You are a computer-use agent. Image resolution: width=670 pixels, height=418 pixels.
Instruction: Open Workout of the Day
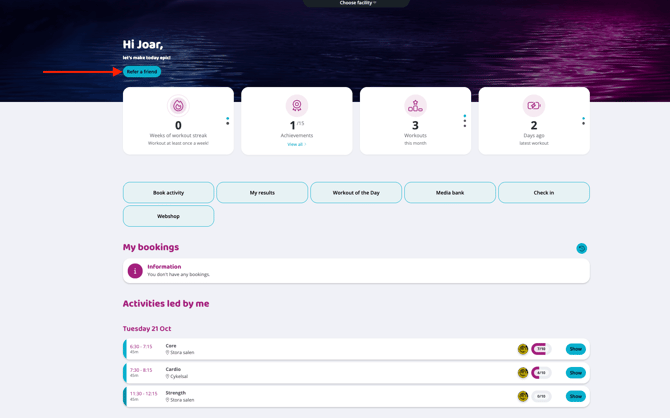tap(356, 192)
